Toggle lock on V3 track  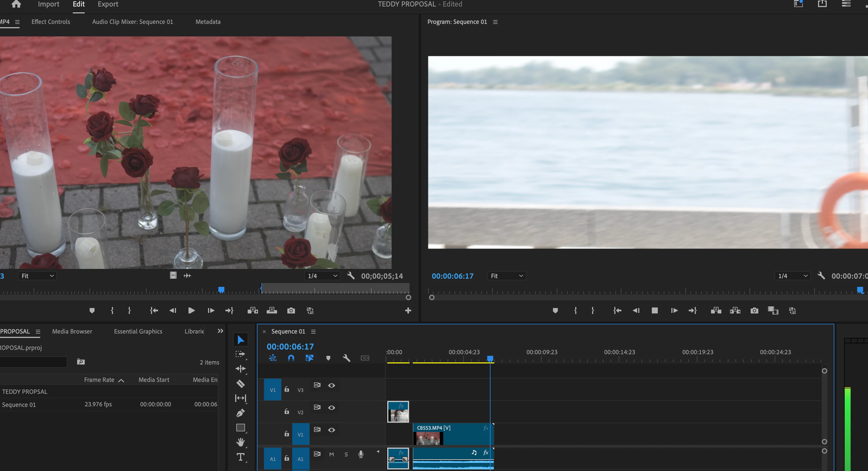(x=287, y=390)
